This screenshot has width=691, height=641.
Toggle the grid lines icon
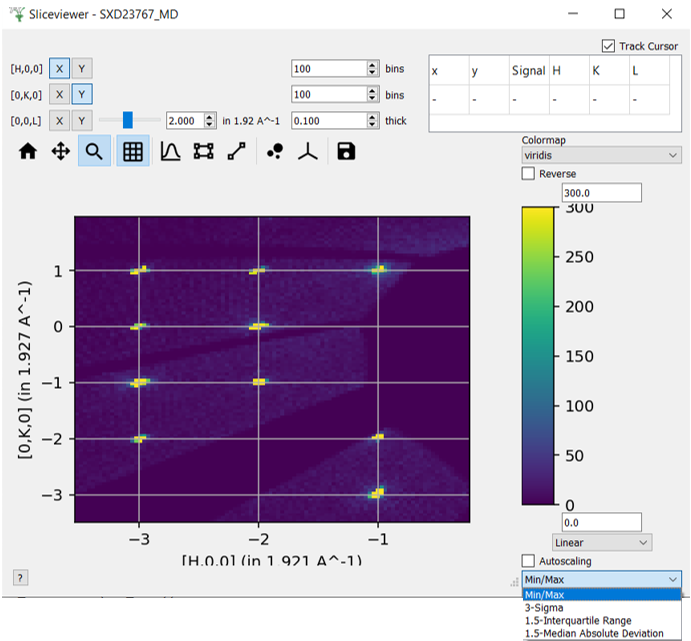tap(132, 151)
